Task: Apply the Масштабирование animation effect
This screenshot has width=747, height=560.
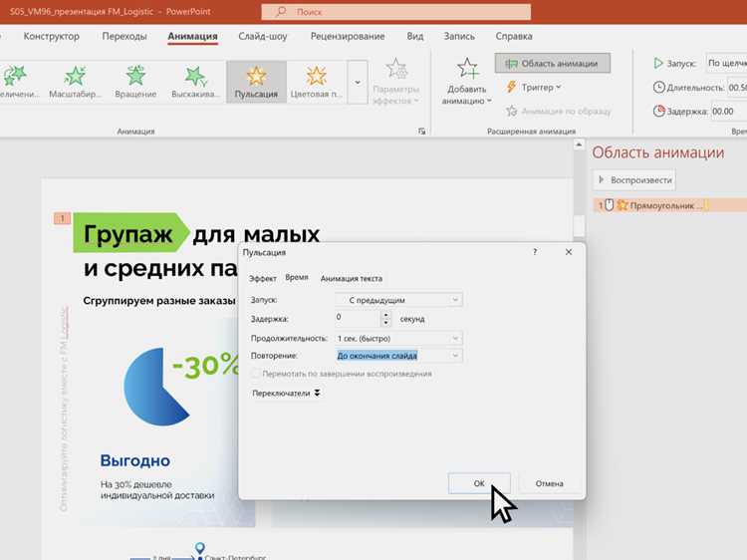Action: (76, 82)
